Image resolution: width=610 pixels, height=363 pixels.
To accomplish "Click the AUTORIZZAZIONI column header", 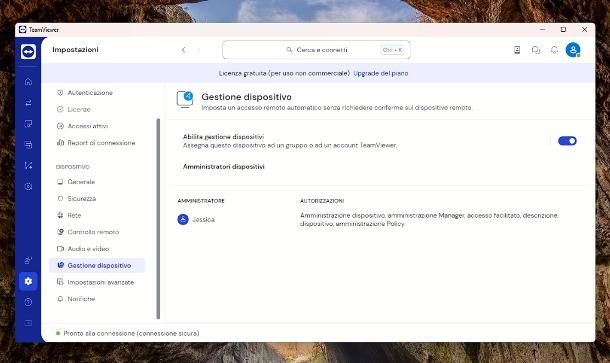I will (322, 201).
